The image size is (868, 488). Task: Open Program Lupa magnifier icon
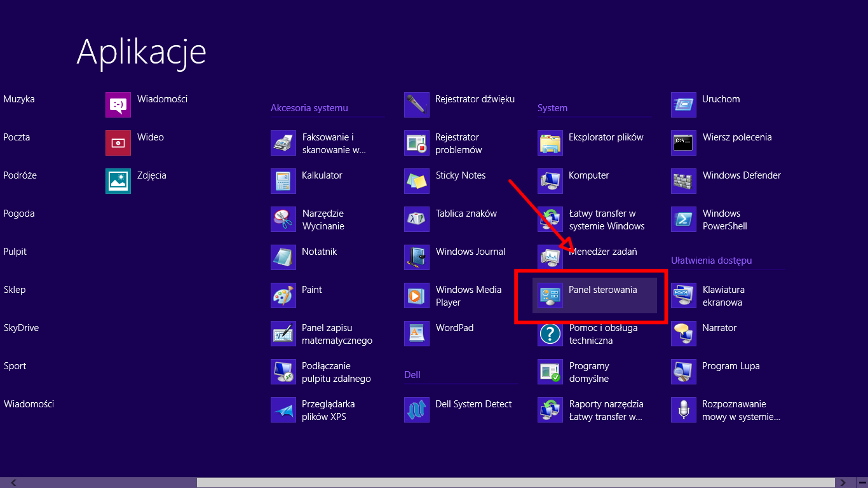(x=684, y=372)
